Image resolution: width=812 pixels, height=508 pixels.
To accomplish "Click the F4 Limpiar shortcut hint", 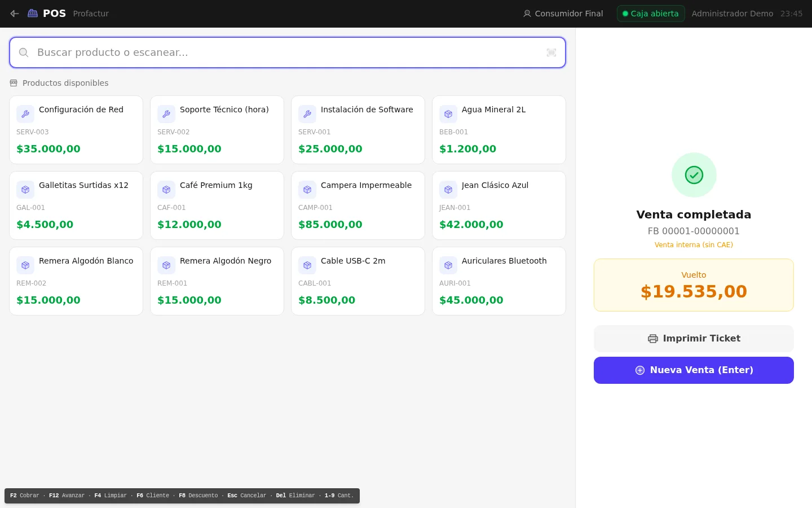I will tap(111, 496).
